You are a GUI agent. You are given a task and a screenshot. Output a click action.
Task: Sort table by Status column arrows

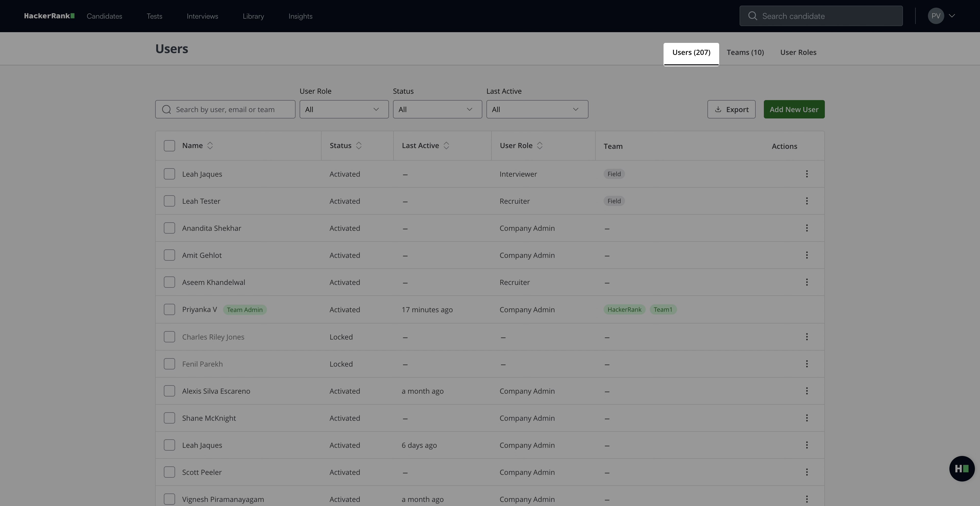click(x=358, y=146)
